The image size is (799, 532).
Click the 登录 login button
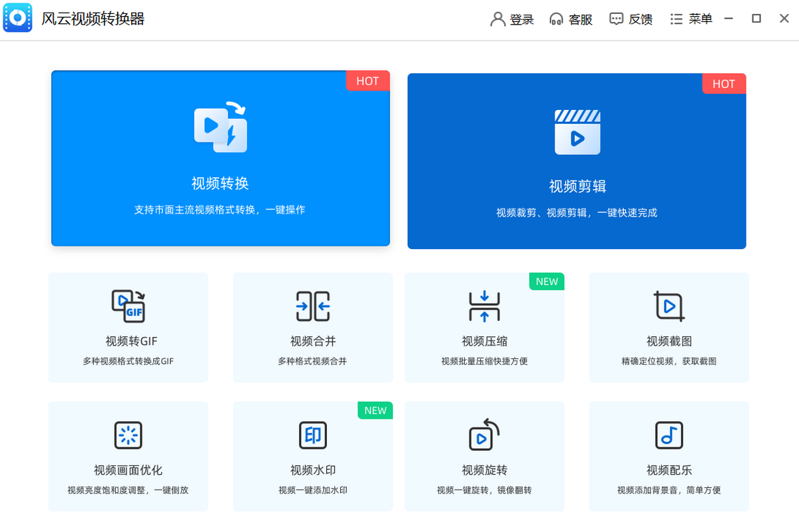(x=512, y=19)
